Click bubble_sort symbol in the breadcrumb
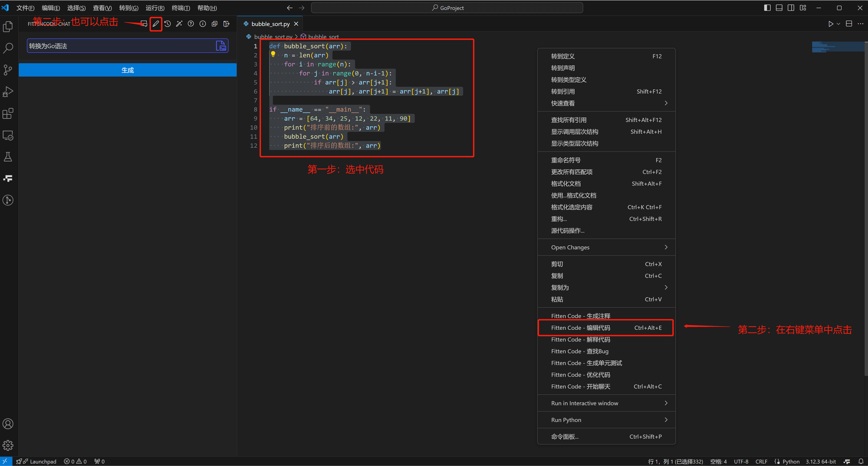 [323, 37]
